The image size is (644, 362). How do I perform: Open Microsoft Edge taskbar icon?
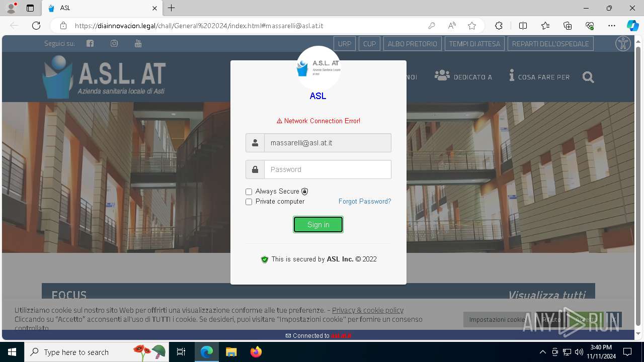coord(207,352)
